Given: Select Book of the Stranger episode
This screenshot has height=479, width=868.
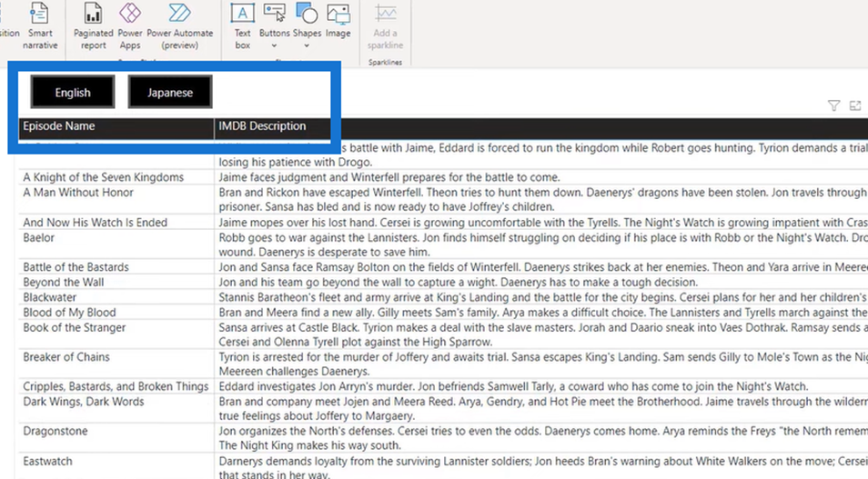Looking at the screenshot, I should [75, 327].
